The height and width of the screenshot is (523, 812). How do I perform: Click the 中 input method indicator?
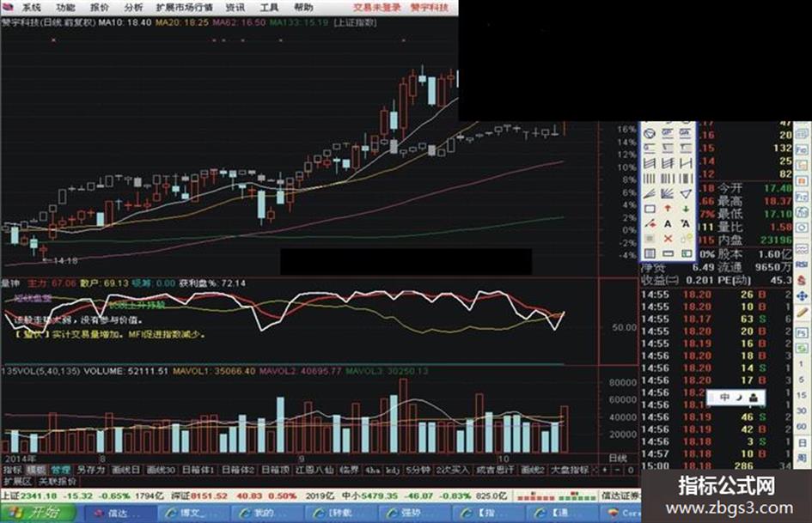(x=724, y=397)
